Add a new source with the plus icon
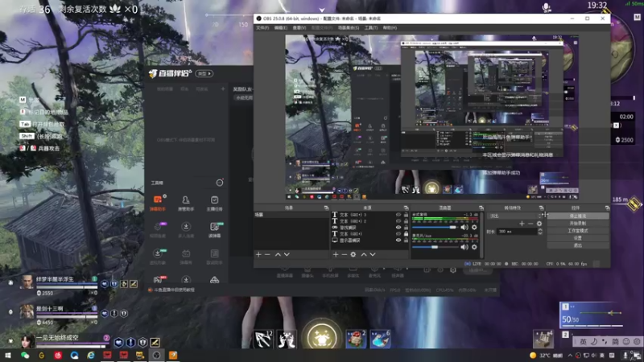Screen dimensions: 644x362 point(336,254)
